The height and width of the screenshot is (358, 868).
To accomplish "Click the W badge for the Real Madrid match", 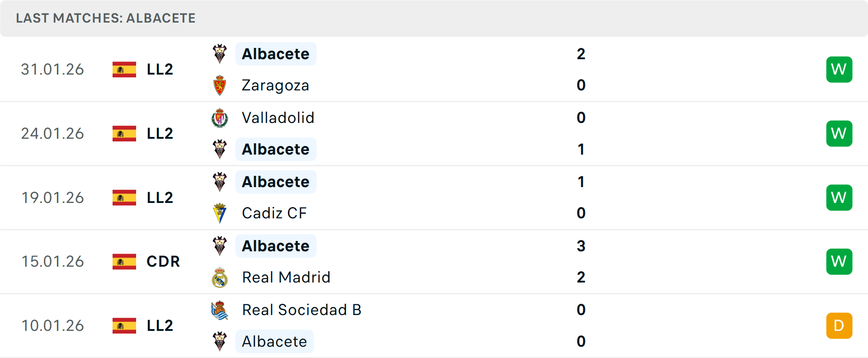I will pyautogui.click(x=839, y=262).
